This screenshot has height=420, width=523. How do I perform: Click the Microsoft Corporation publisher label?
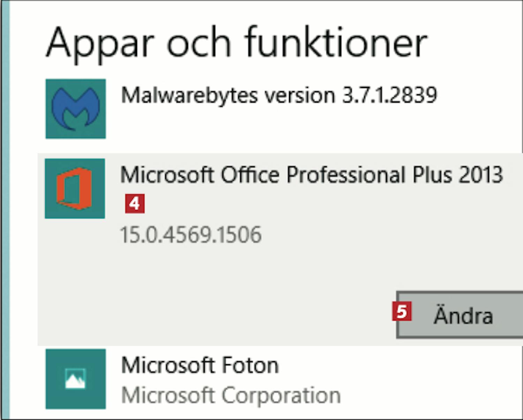(x=231, y=396)
